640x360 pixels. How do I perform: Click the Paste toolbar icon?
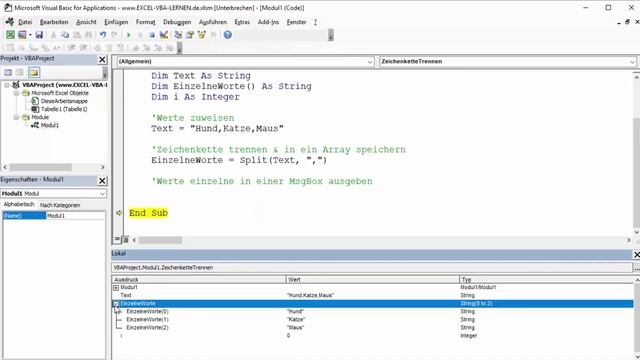[x=76, y=35]
